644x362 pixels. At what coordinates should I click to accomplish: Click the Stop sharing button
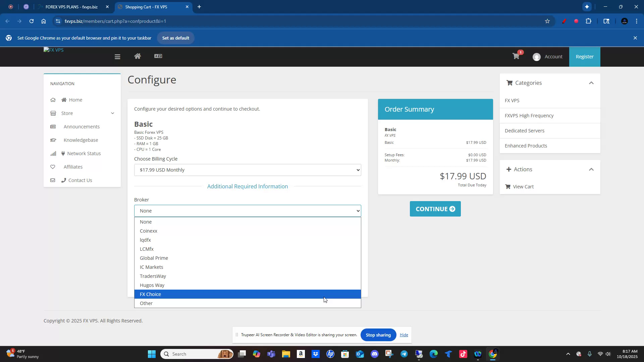coord(378,335)
